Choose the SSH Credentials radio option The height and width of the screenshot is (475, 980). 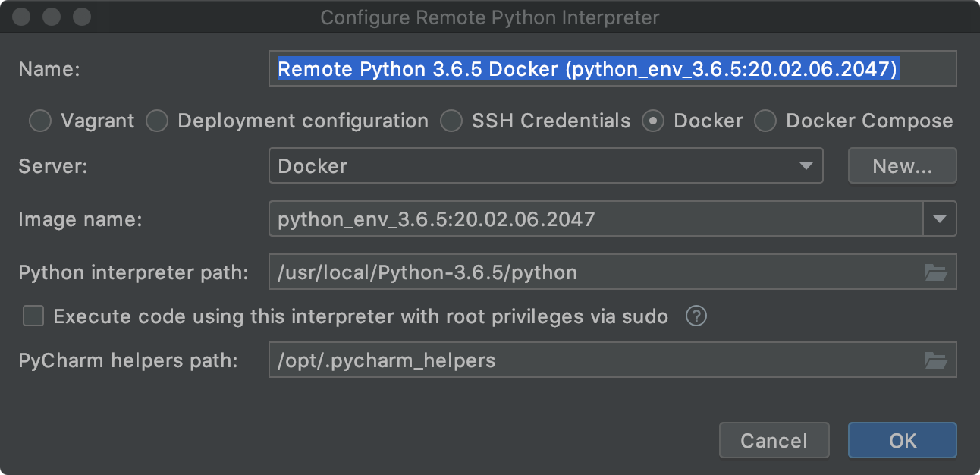(451, 121)
